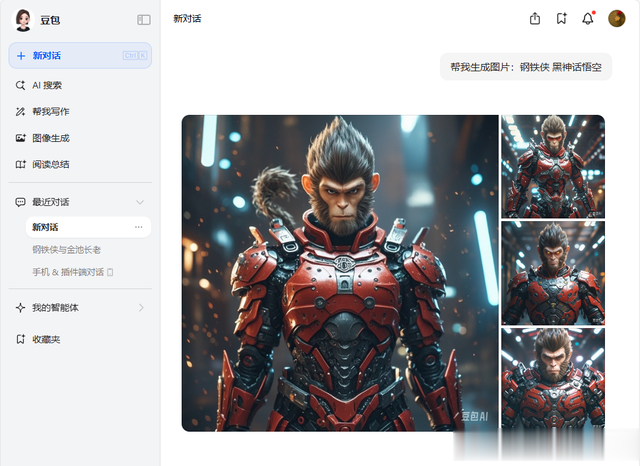The width and height of the screenshot is (640, 466).
Task: Open the middle-right generated thumbnail
Action: coord(553,273)
